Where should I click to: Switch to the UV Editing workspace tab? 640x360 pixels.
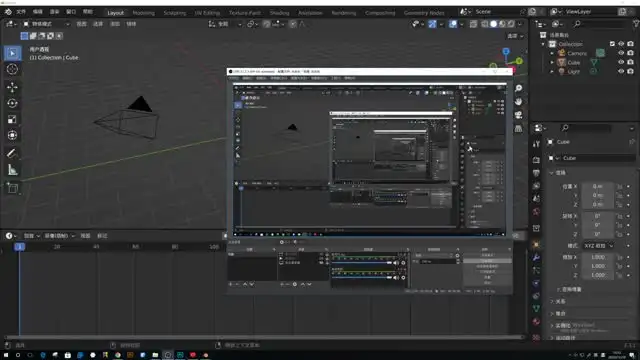tap(207, 13)
